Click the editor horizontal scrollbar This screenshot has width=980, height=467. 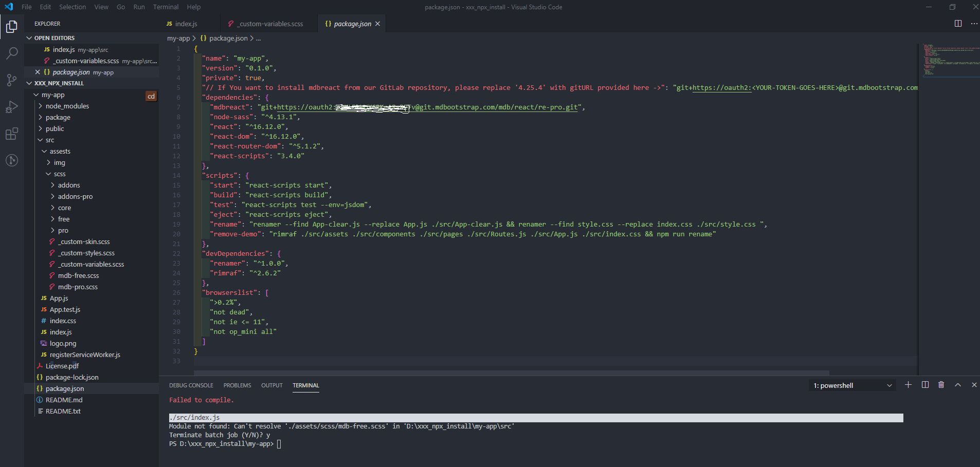[512, 372]
